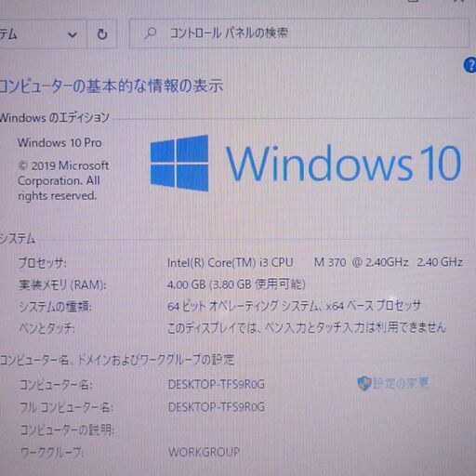Click the ペンとタッチ label
Viewport: 476px width, 476px height.
(x=46, y=328)
